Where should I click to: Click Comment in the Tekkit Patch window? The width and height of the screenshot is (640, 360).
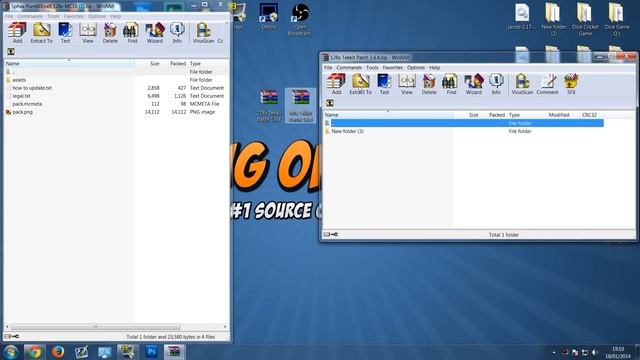point(547,84)
